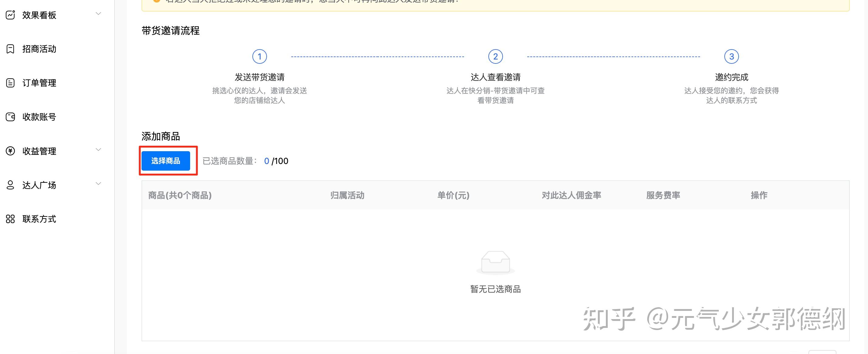Click the 效果看板 chart icon
Viewport: 868px width, 354px height.
pyautogui.click(x=10, y=15)
